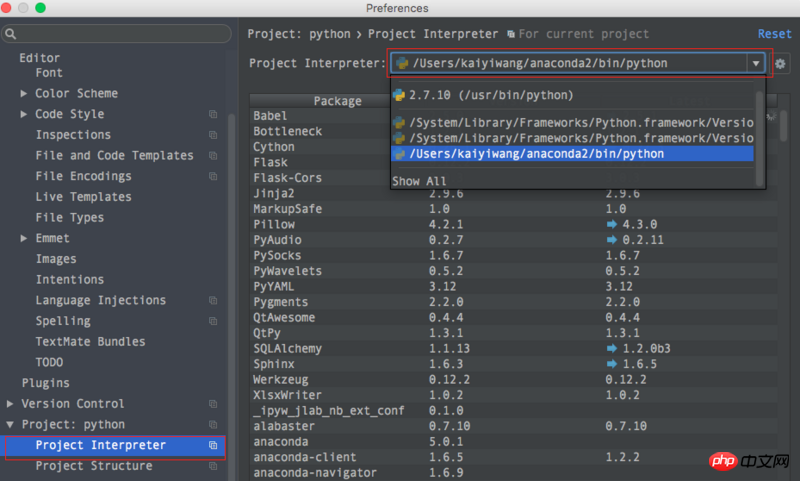Click the per-project icon beside Language Injections

pos(213,300)
